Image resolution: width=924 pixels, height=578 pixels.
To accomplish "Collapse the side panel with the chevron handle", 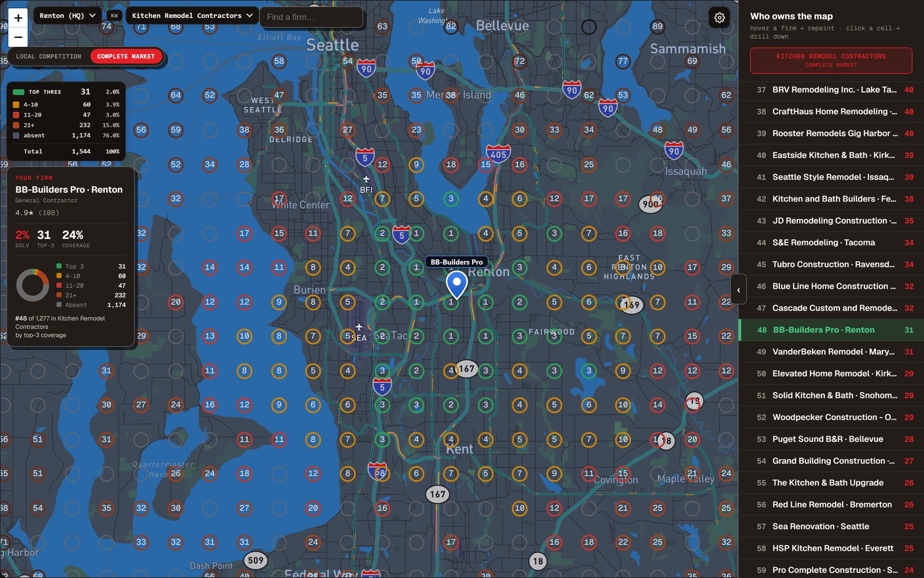I will (738, 290).
